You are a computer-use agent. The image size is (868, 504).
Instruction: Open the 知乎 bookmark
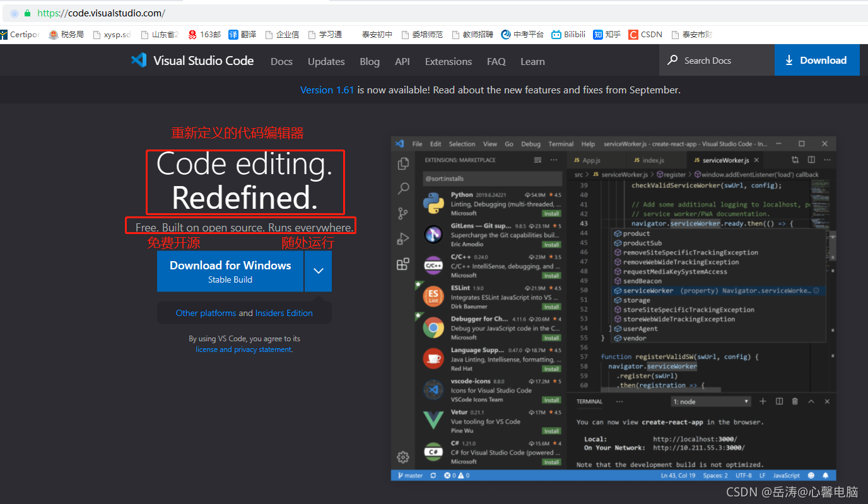click(607, 35)
